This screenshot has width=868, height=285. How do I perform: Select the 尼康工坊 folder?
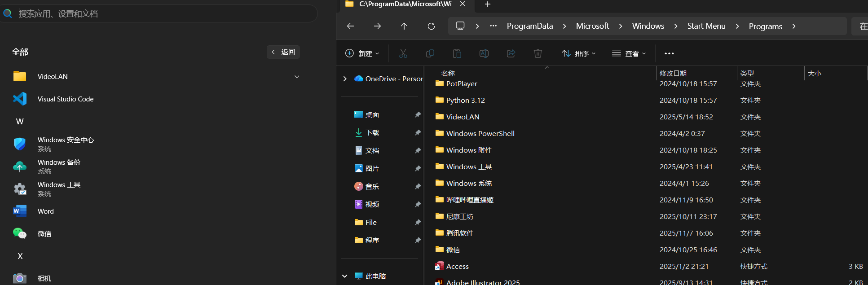coord(459,216)
